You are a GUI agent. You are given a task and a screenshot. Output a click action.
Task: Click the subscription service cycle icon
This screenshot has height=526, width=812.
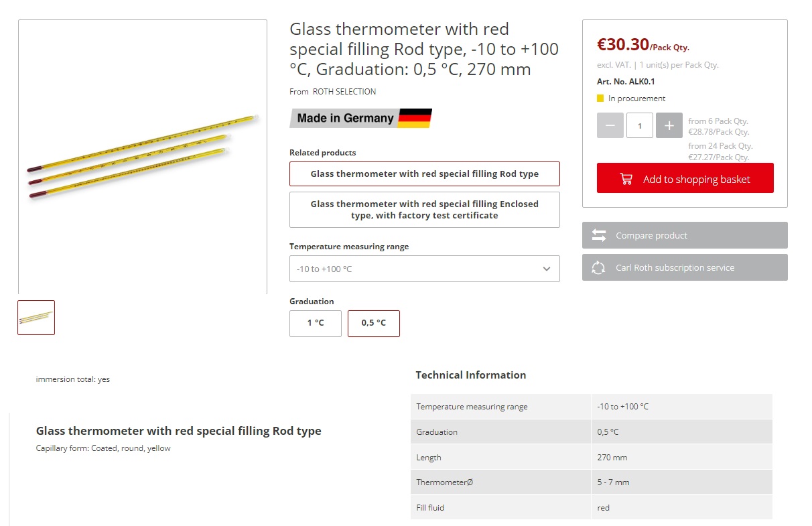(x=599, y=267)
